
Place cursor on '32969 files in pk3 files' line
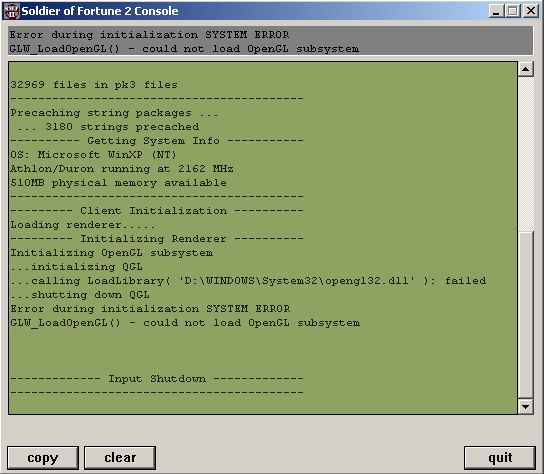pyautogui.click(x=94, y=85)
